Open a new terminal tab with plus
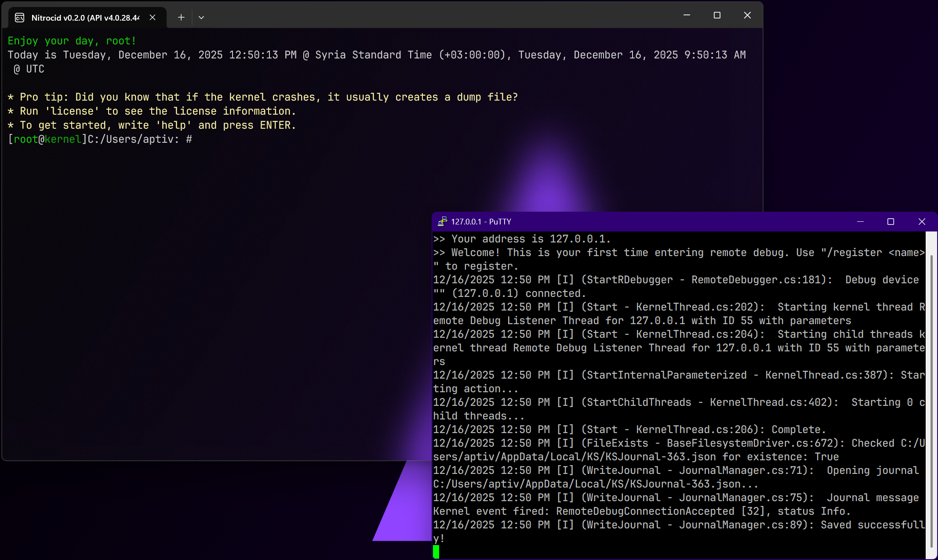This screenshot has height=560, width=938. (181, 18)
